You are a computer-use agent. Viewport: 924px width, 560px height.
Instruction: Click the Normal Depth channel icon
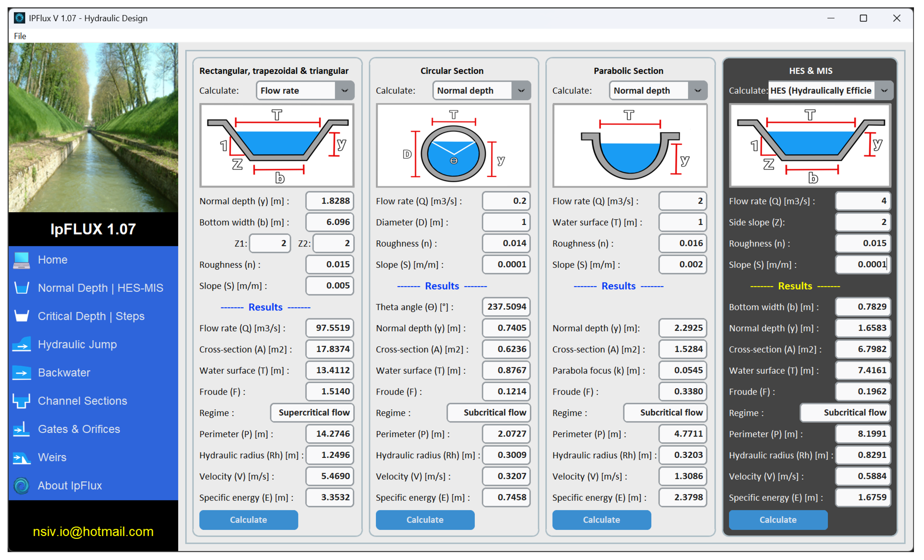pyautogui.click(x=21, y=288)
